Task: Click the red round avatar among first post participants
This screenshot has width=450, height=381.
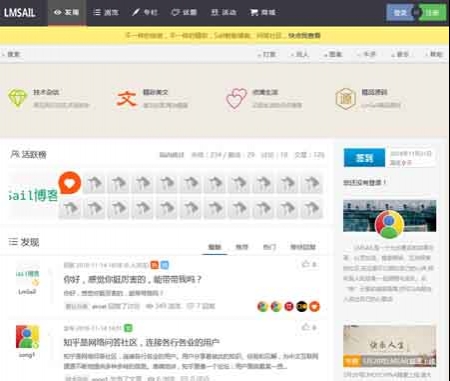Action: pos(289,306)
